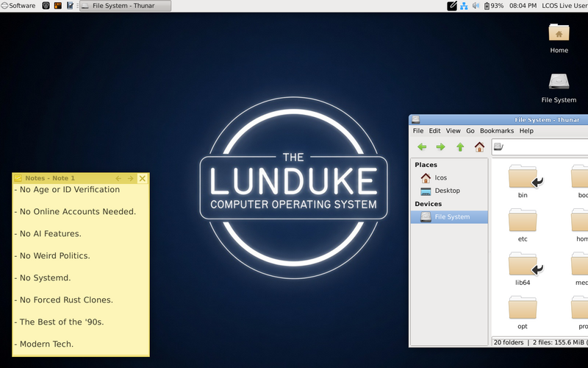Click the Devices heading in sidebar
Image resolution: width=588 pixels, height=368 pixels.
(x=428, y=204)
